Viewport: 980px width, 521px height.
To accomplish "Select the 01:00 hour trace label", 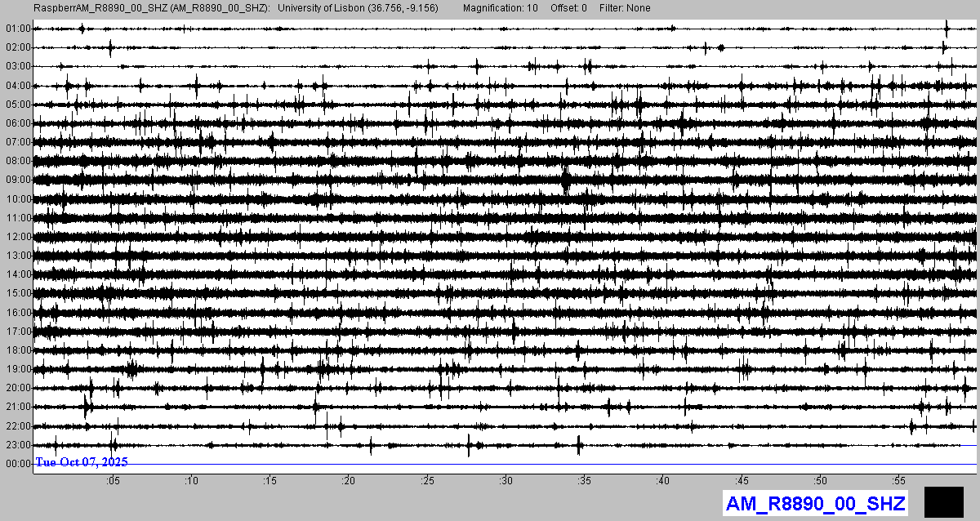I will coord(17,29).
